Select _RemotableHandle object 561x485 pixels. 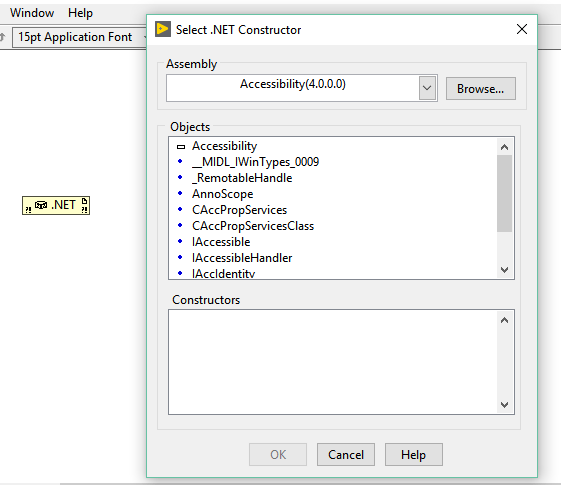click(x=242, y=178)
